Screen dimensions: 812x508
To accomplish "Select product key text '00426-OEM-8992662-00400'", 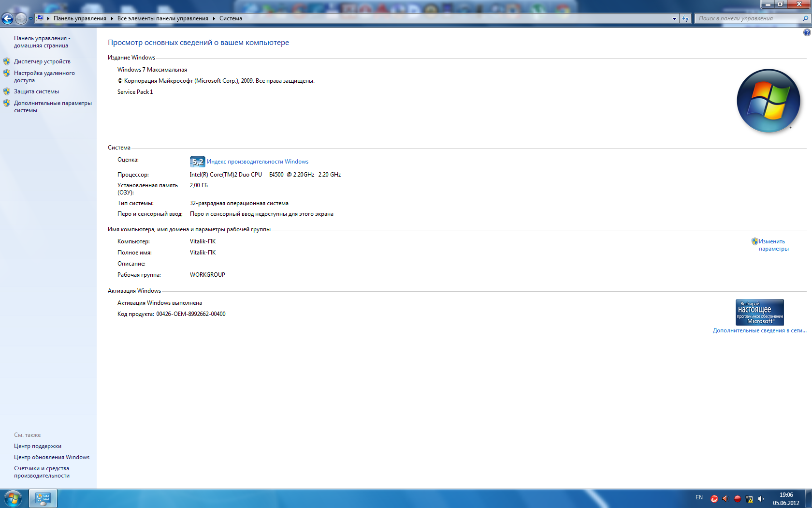I will (191, 314).
